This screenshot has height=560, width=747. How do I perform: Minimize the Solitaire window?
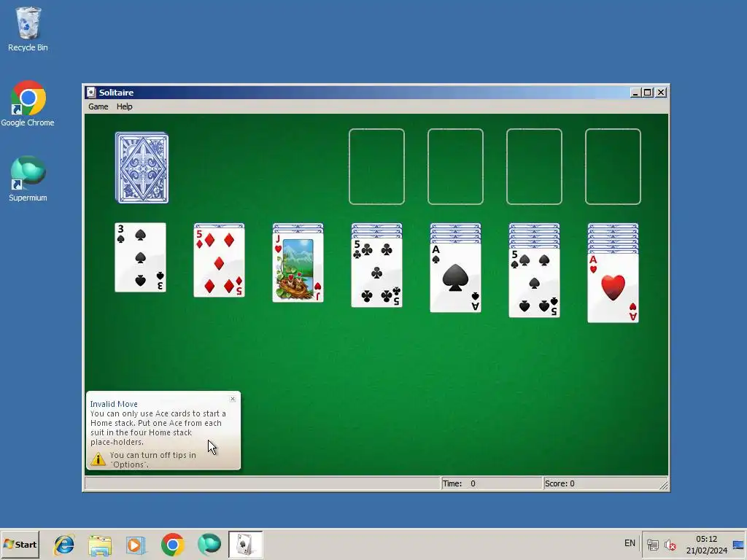[635, 93]
